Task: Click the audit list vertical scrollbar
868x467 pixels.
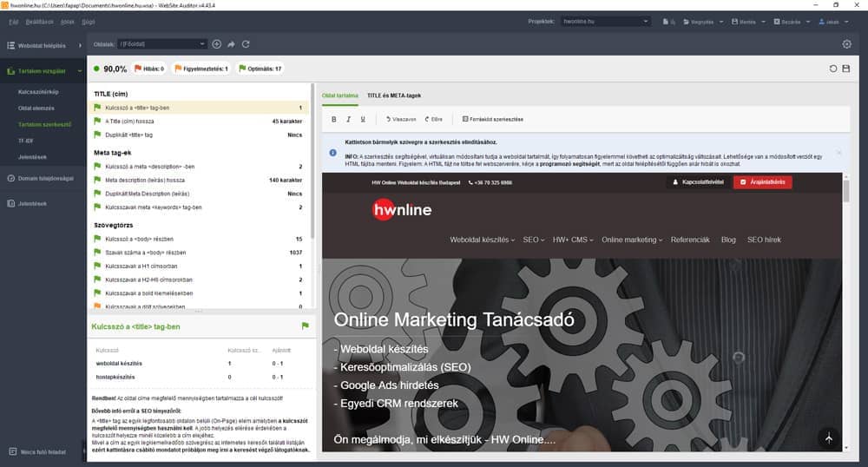Action: pos(312,161)
